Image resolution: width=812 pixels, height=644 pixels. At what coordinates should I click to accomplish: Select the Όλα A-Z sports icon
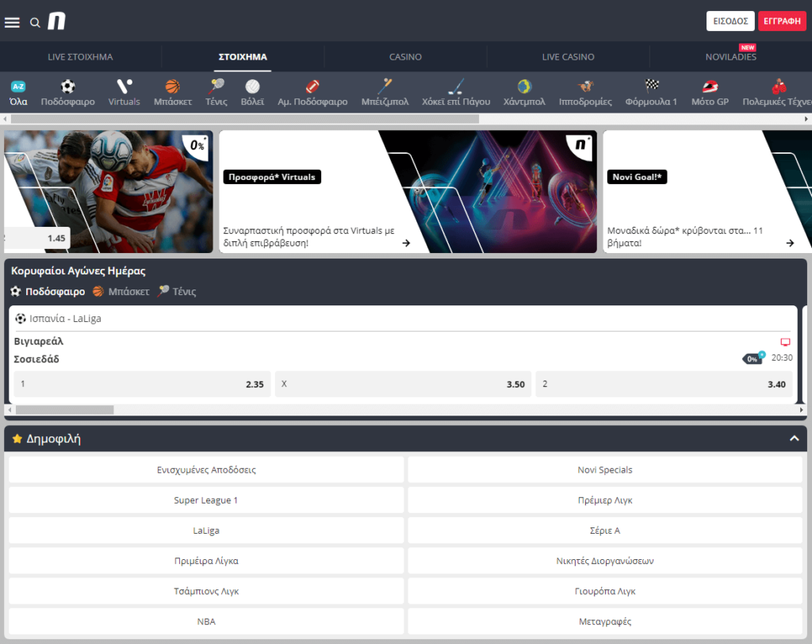(x=18, y=93)
